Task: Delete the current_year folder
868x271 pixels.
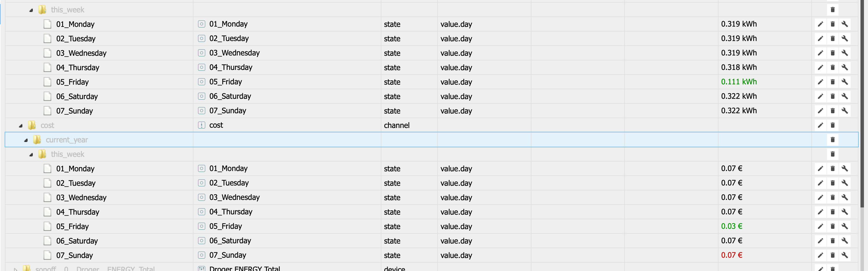Action: pyautogui.click(x=832, y=140)
